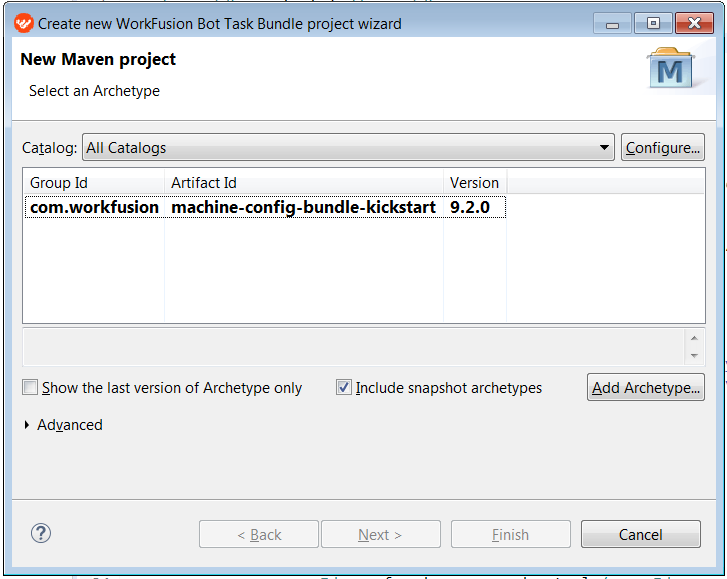Open the help question mark icon
The image size is (727, 579).
click(x=41, y=534)
